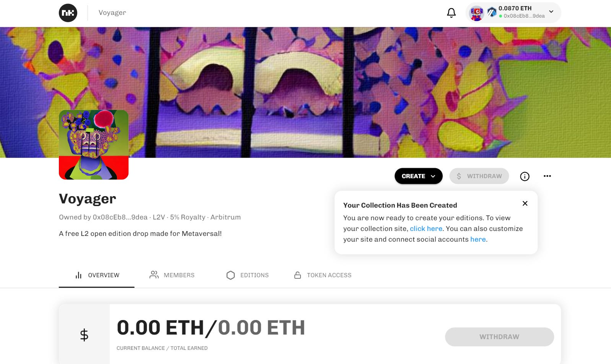Screen dimensions: 611x364
Task: Follow the 'click here' collection site link
Action: (426, 229)
